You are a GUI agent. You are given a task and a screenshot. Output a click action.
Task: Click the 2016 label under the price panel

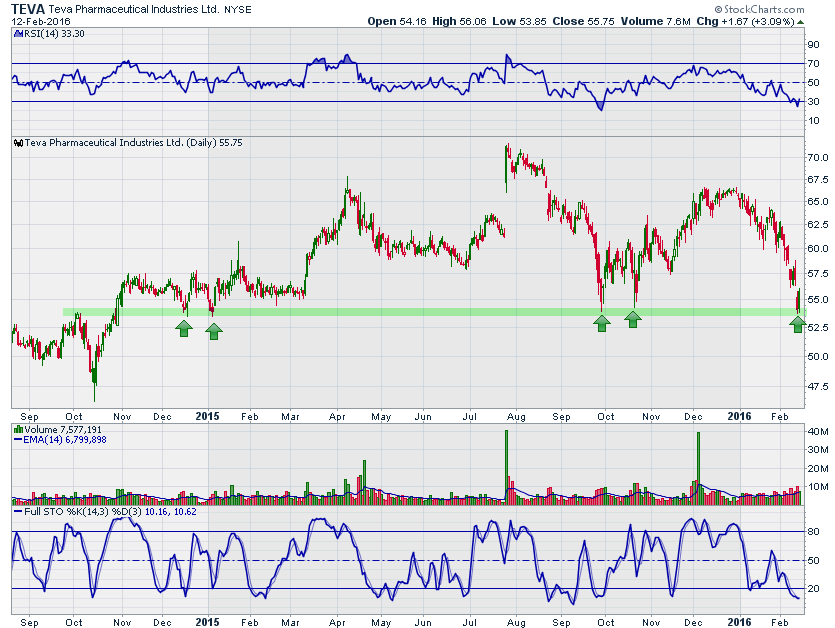tap(739, 417)
